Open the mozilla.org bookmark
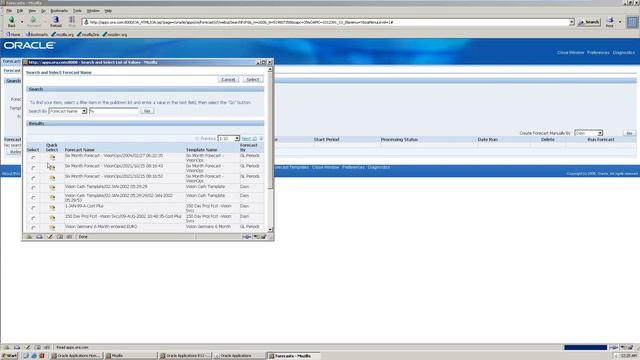The height and width of the screenshot is (360, 640). [62, 35]
